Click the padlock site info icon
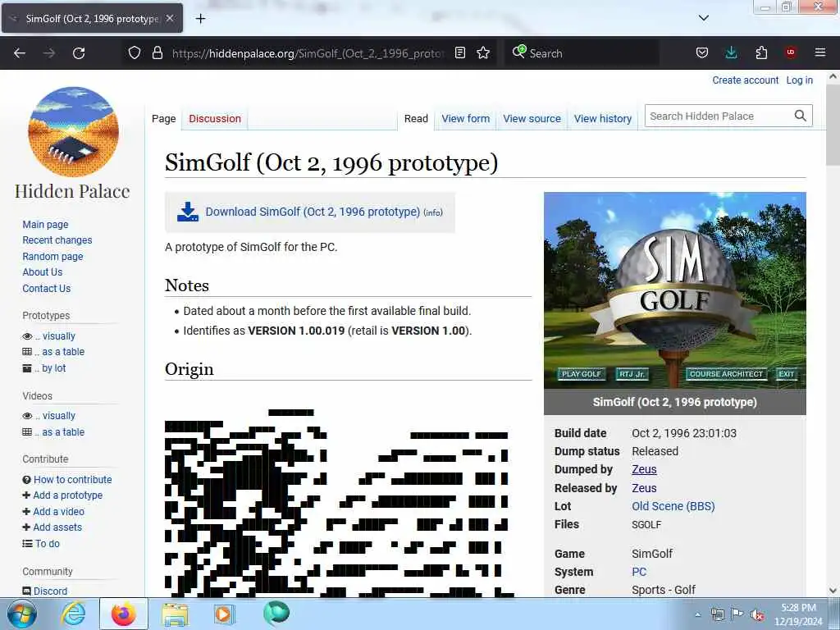 (157, 52)
